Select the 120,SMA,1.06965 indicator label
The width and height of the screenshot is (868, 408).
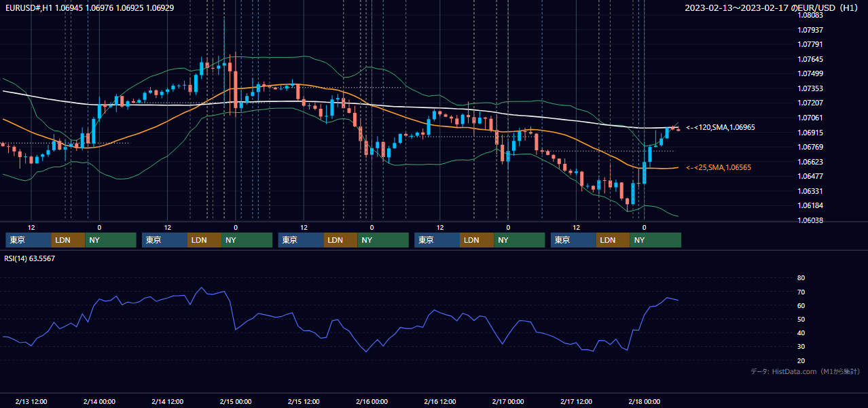click(x=721, y=127)
